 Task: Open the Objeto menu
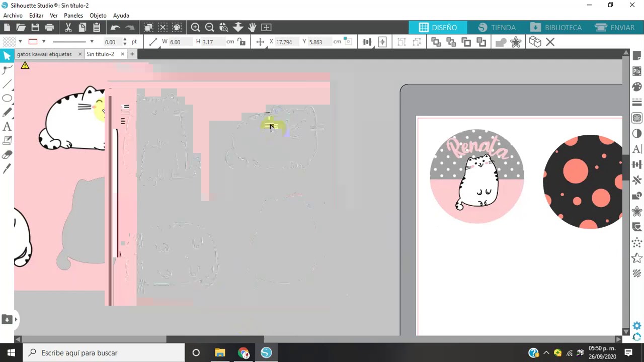pos(98,16)
